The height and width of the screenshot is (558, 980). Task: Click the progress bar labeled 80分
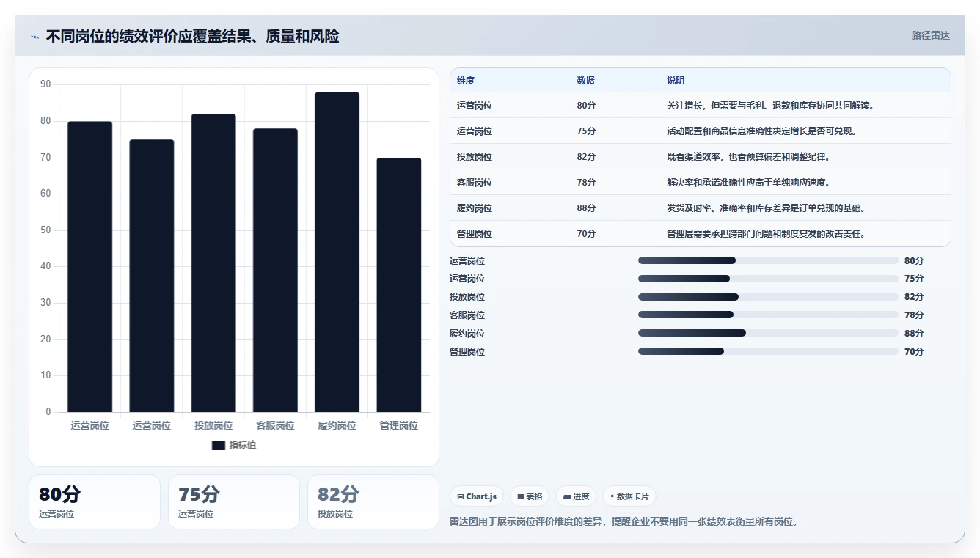tap(768, 260)
